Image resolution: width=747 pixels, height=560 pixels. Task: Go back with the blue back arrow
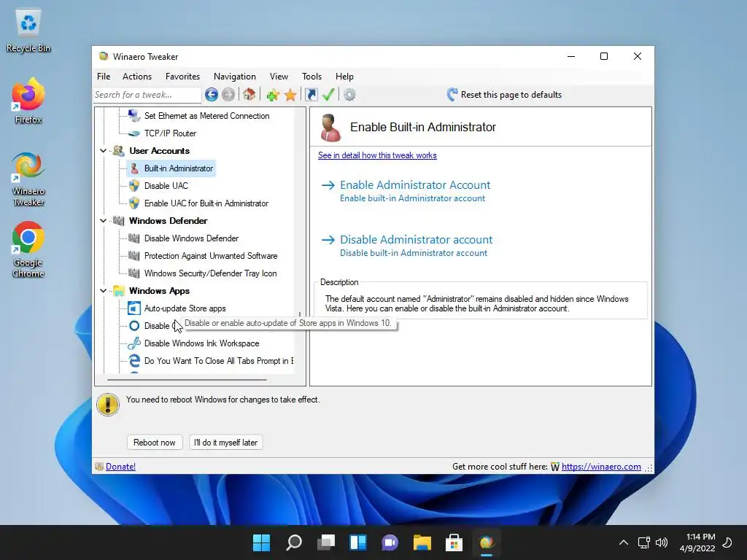click(x=212, y=95)
